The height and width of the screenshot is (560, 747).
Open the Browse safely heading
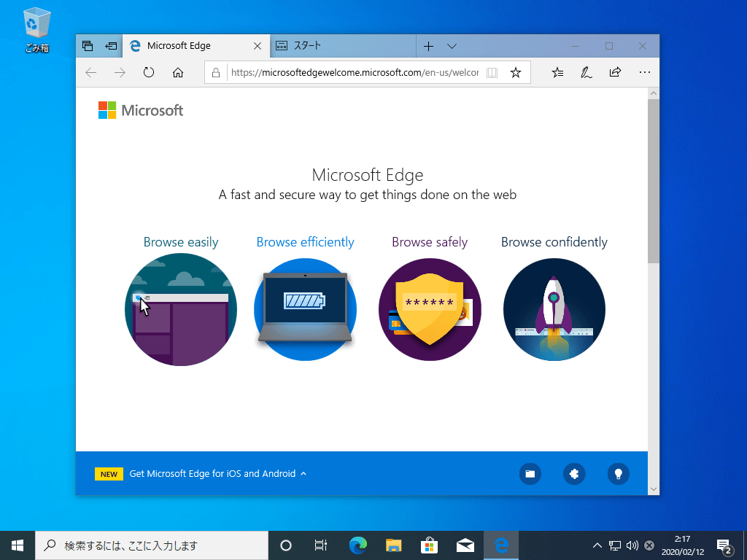[430, 242]
